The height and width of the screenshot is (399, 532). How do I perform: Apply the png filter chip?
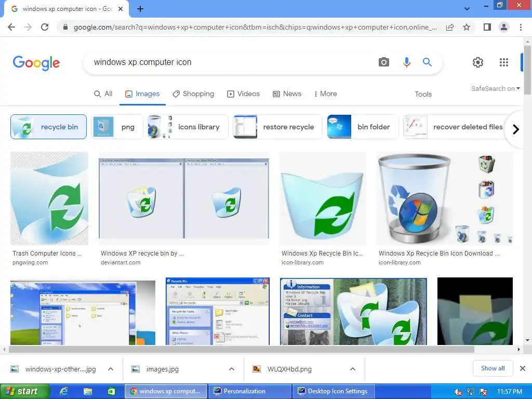pos(117,127)
